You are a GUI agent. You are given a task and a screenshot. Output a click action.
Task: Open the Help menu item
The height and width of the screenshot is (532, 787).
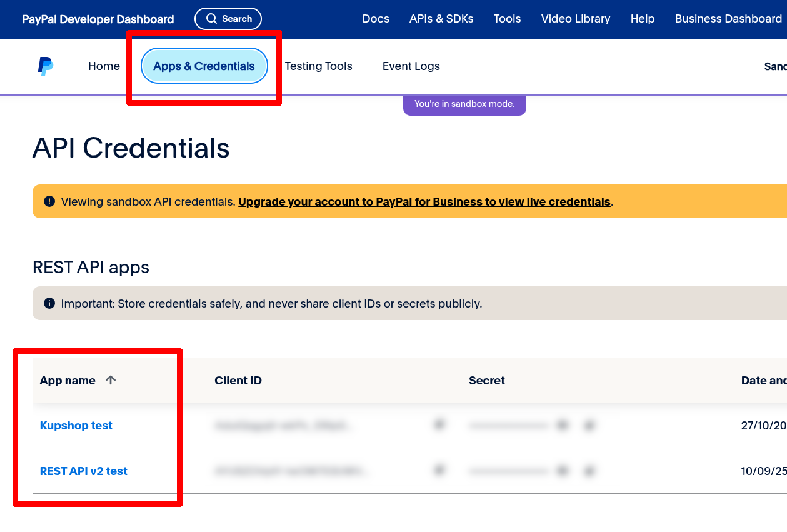643,19
